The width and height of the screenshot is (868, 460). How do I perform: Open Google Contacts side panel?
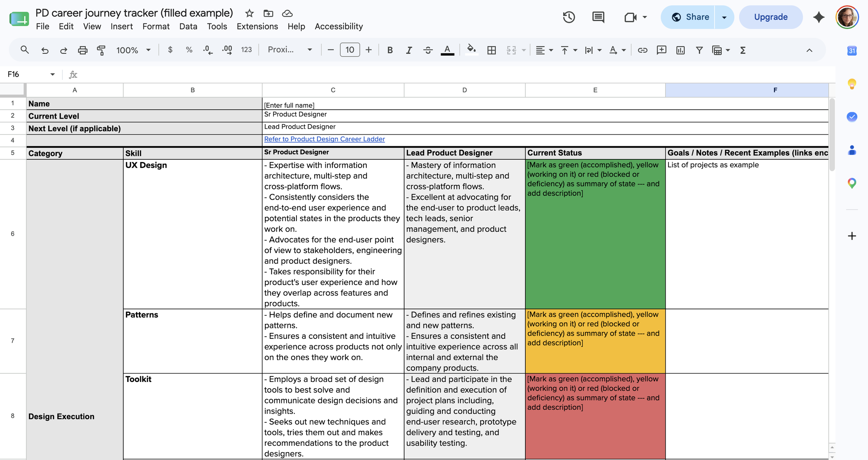(x=852, y=150)
